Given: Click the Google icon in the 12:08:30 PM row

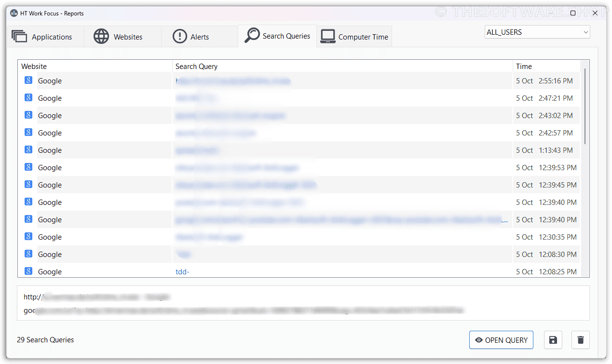Looking at the screenshot, I should tap(28, 254).
